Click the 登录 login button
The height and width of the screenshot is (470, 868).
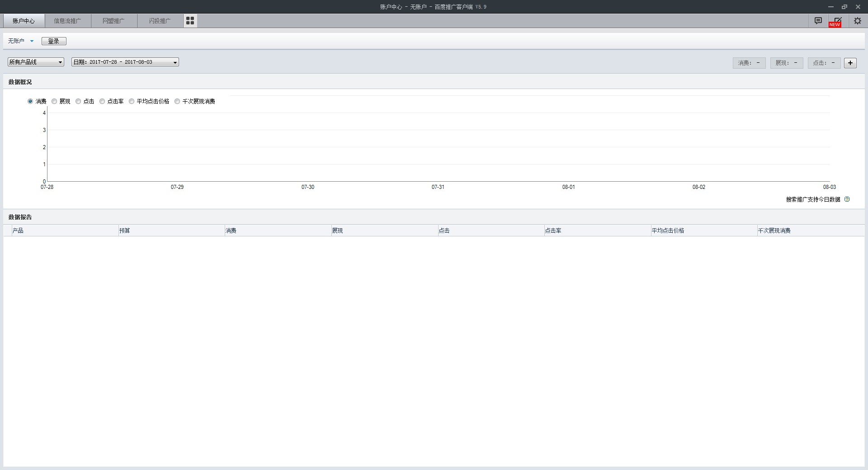[54, 41]
